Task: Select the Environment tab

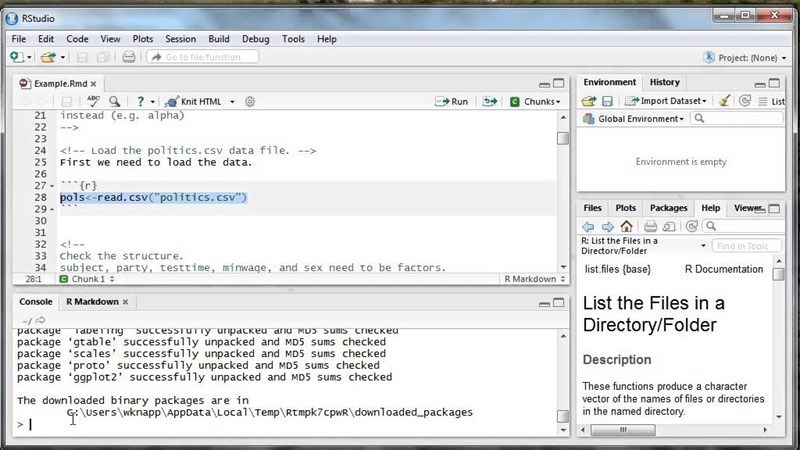Action: click(610, 82)
